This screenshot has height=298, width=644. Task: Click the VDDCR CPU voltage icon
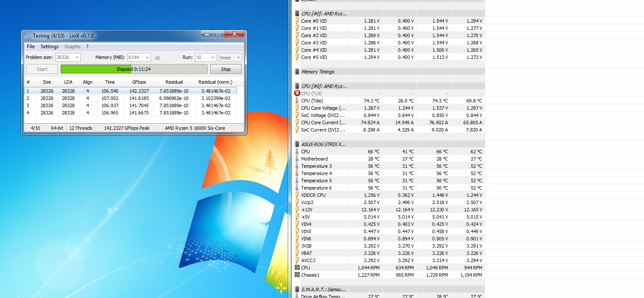297,195
